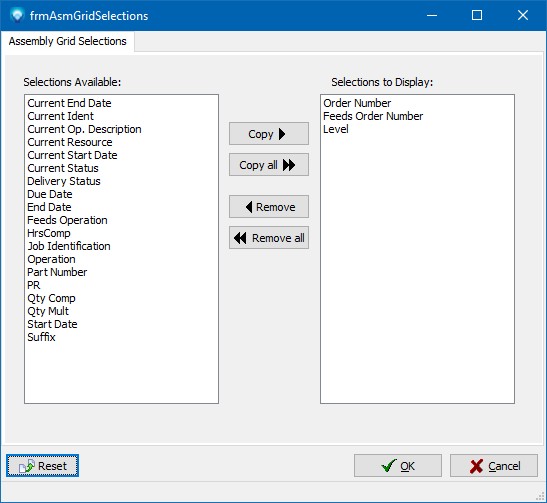Click the Copy all double-arrow button
Viewport: 547px width, 503px height.
pyautogui.click(x=269, y=165)
